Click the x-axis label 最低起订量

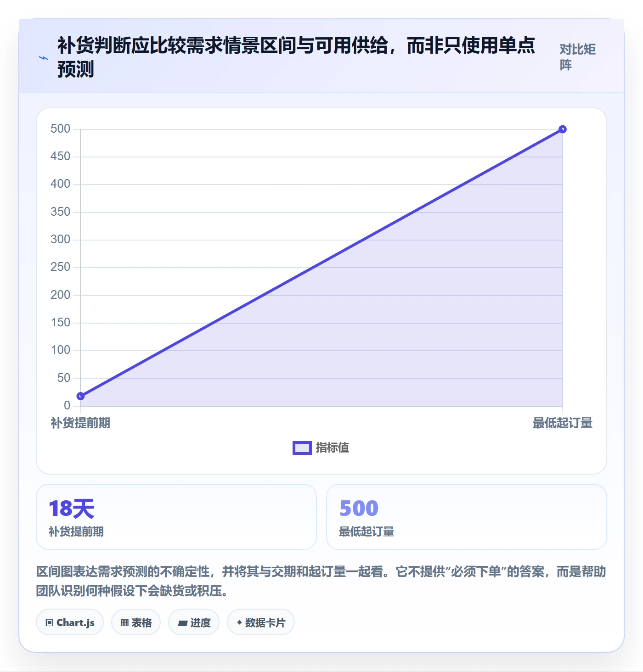point(563,423)
